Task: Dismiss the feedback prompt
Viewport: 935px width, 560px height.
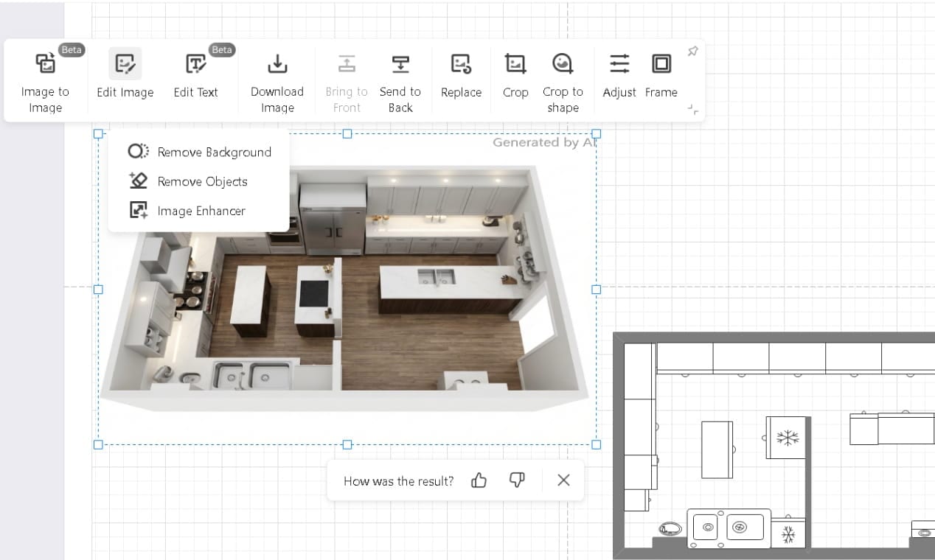Action: (563, 480)
